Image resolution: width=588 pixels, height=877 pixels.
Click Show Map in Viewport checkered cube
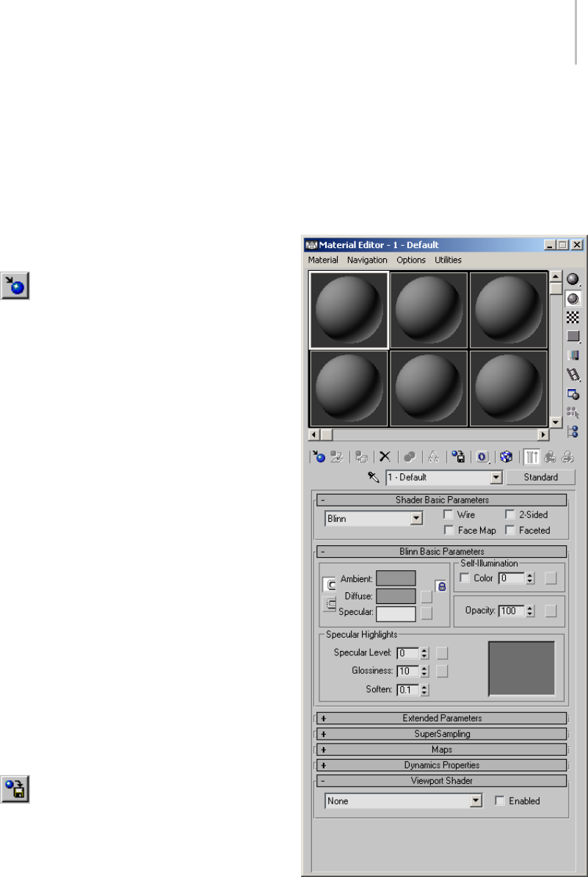(x=507, y=457)
